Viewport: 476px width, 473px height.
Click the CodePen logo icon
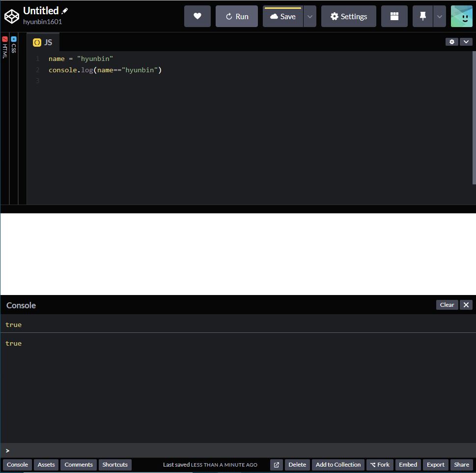(12, 16)
